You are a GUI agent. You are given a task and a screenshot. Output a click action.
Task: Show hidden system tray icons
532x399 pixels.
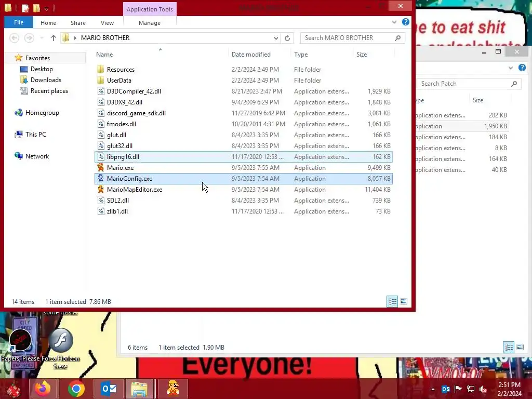pyautogui.click(x=433, y=389)
